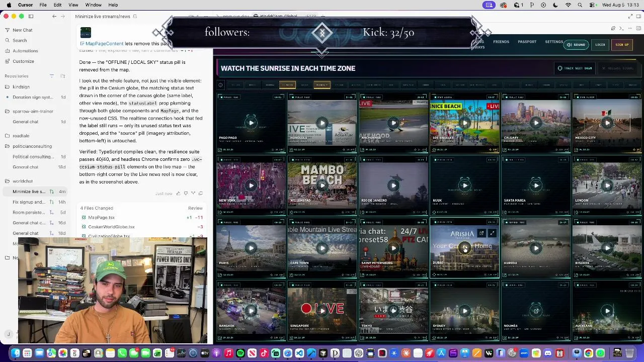
Task: Play the Paris Eiffel Tower stream
Action: point(251,248)
